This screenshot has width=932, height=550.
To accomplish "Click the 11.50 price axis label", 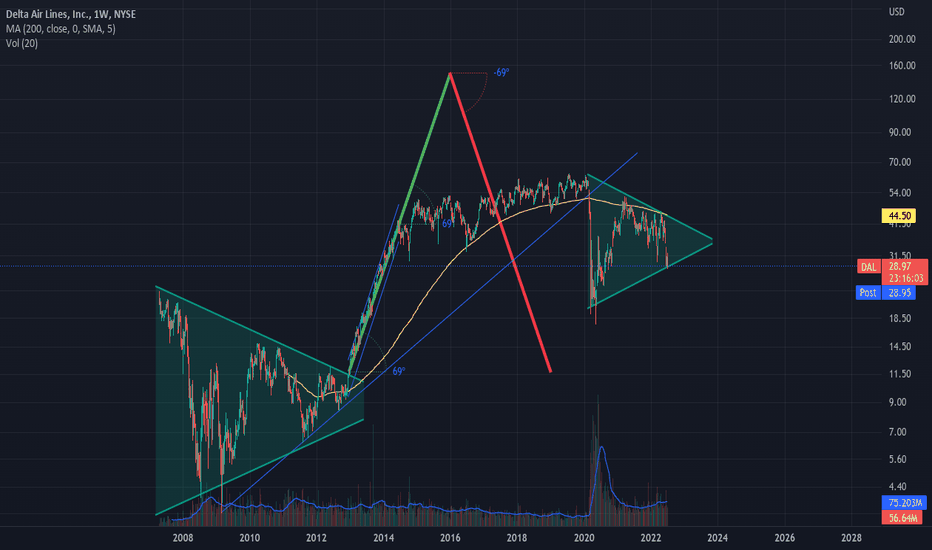I will [900, 373].
